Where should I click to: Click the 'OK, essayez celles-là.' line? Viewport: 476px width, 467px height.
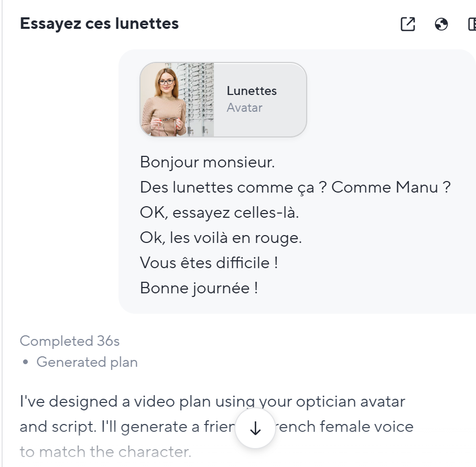click(219, 213)
